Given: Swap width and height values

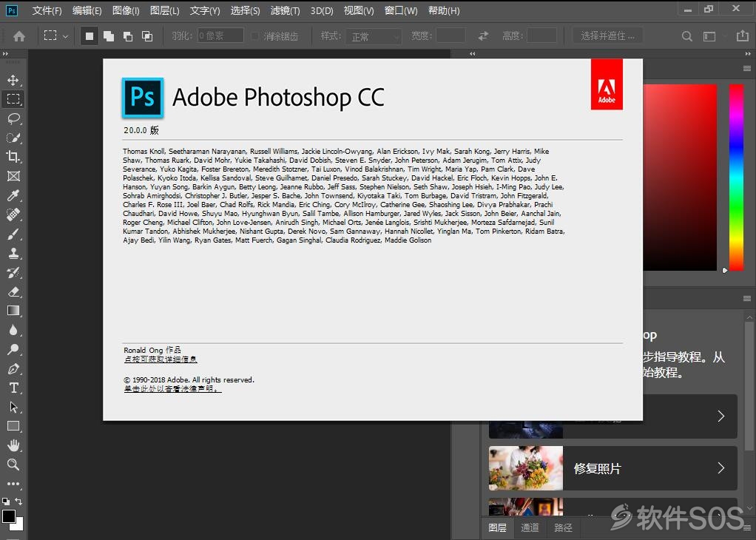Looking at the screenshot, I should pos(483,36).
